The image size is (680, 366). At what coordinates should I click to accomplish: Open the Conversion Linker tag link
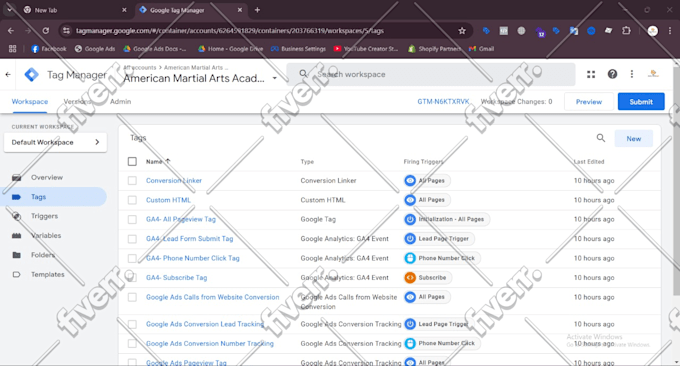pyautogui.click(x=173, y=180)
